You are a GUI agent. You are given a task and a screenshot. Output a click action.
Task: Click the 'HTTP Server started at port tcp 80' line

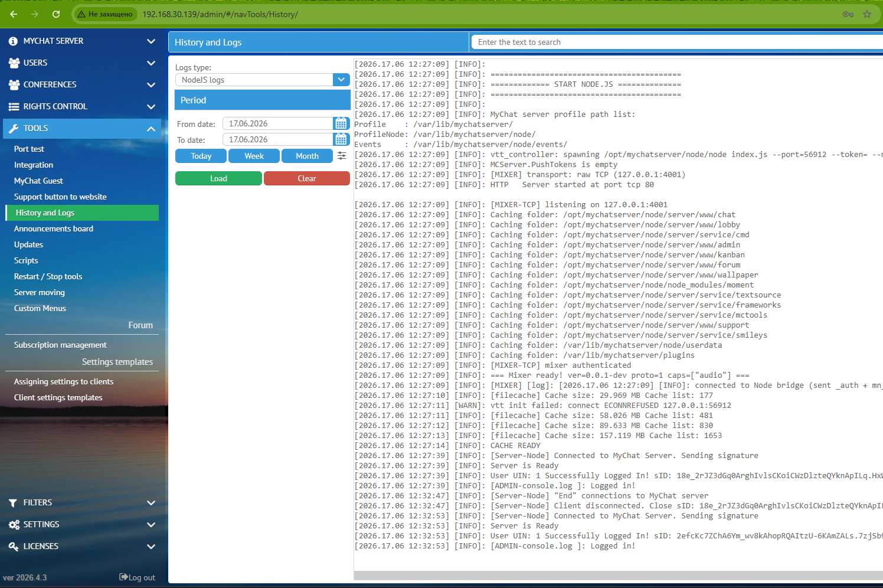[x=504, y=185]
